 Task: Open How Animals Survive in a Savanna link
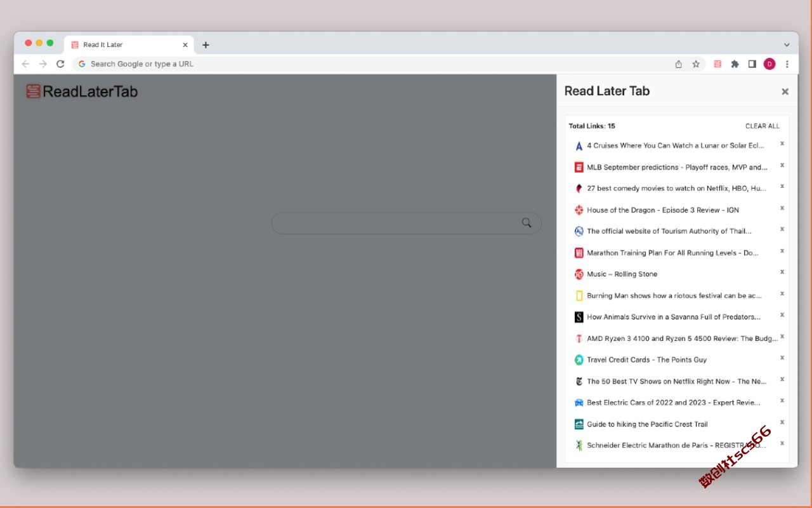pyautogui.click(x=674, y=317)
